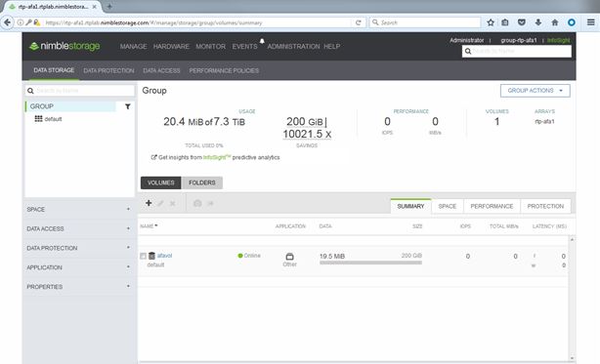Bookmark this page with star icon
This screenshot has width=600, height=364.
491,22
